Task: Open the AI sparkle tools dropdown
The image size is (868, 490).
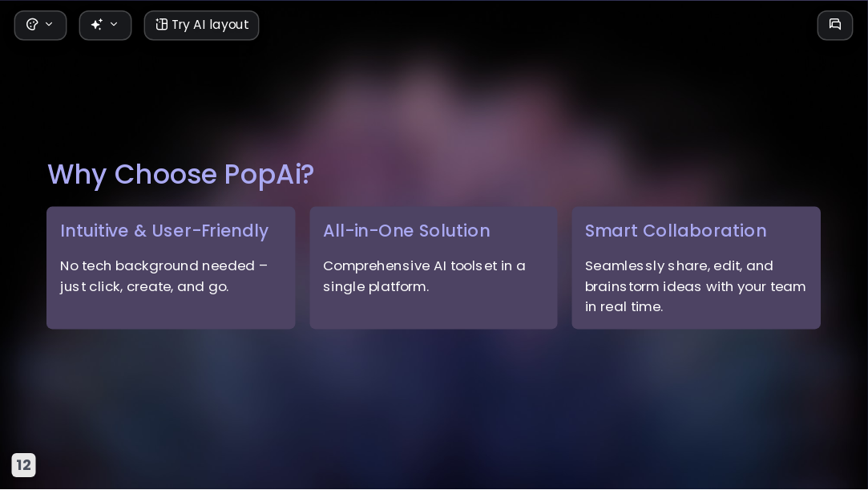Action: pyautogui.click(x=105, y=25)
